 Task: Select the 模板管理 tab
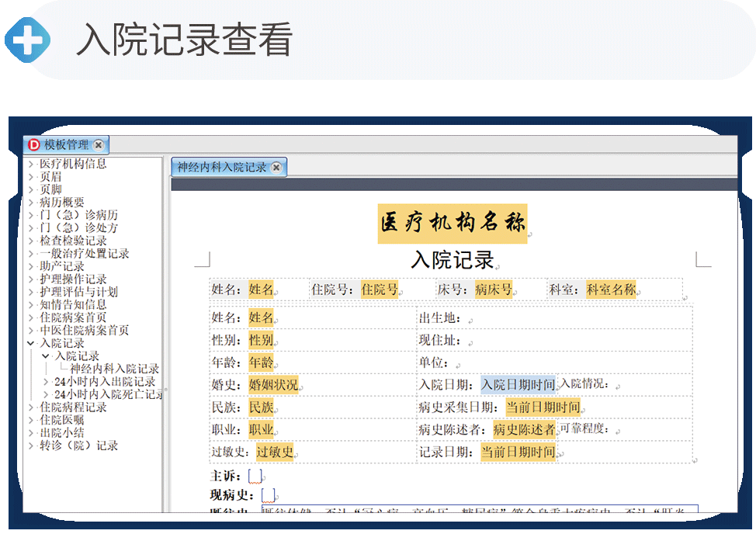tap(66, 145)
